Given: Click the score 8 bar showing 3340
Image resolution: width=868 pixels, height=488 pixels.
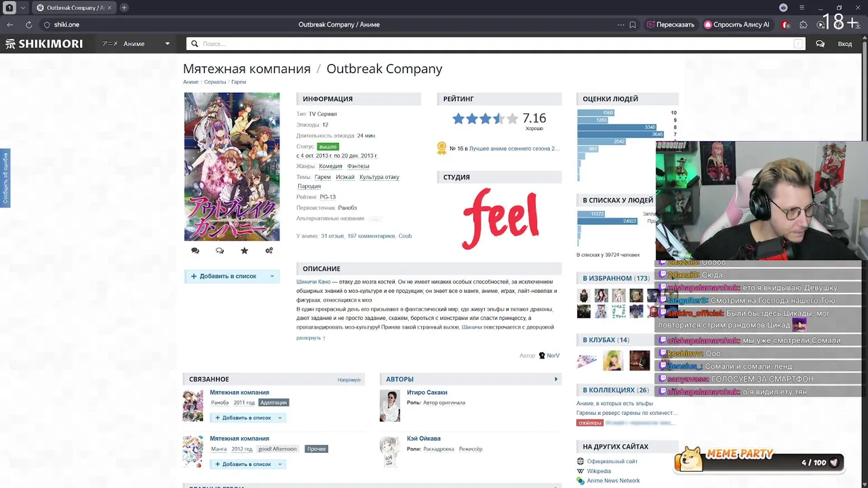Looking at the screenshot, I should (617, 127).
